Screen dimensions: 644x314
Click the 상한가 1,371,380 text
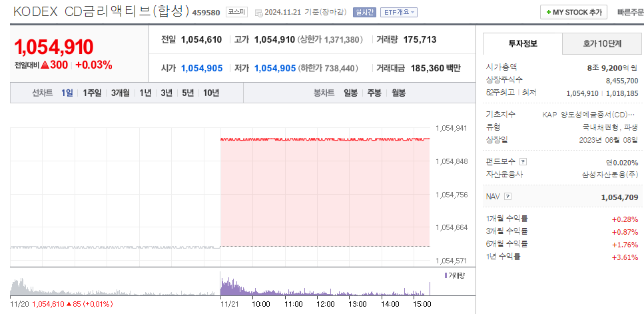tap(330, 40)
